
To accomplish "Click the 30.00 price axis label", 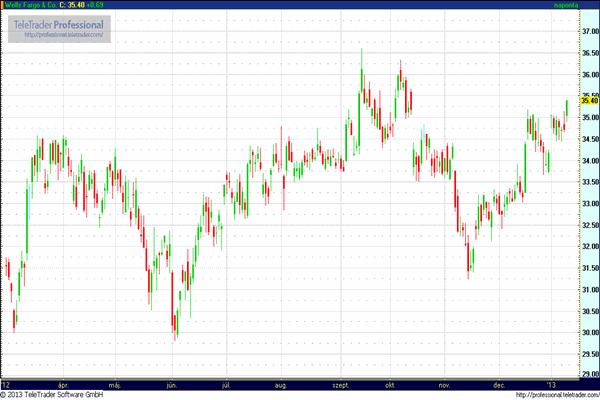I will (588, 333).
